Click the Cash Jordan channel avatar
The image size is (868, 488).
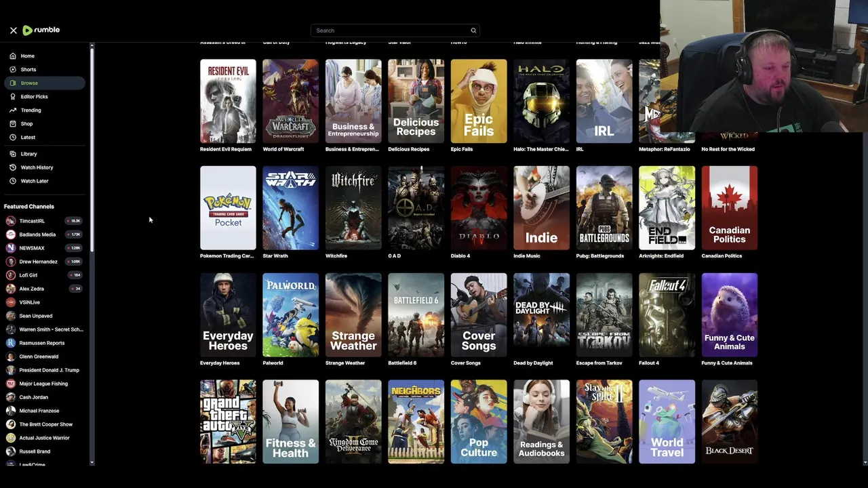coord(11,397)
